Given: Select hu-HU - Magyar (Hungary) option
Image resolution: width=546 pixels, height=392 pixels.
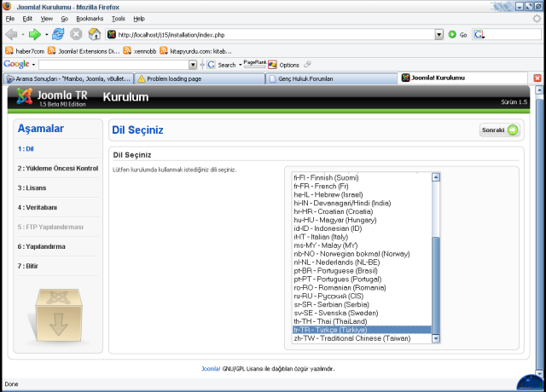Looking at the screenshot, I should (x=362, y=220).
